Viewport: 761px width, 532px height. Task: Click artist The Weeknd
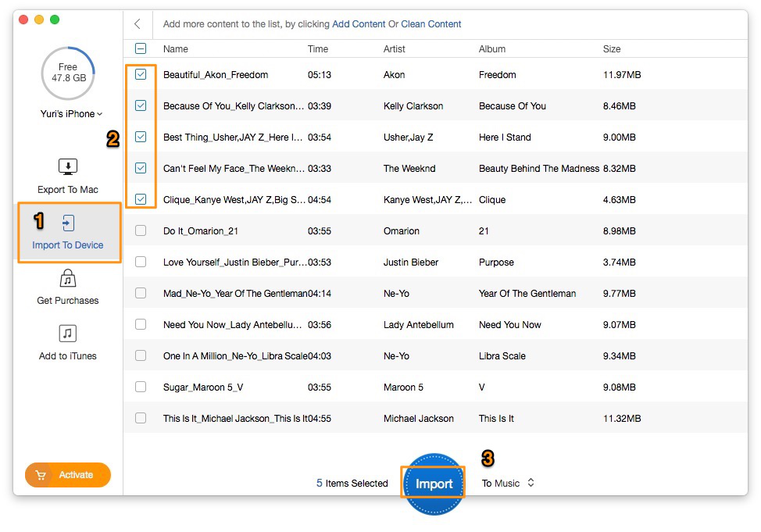click(409, 169)
